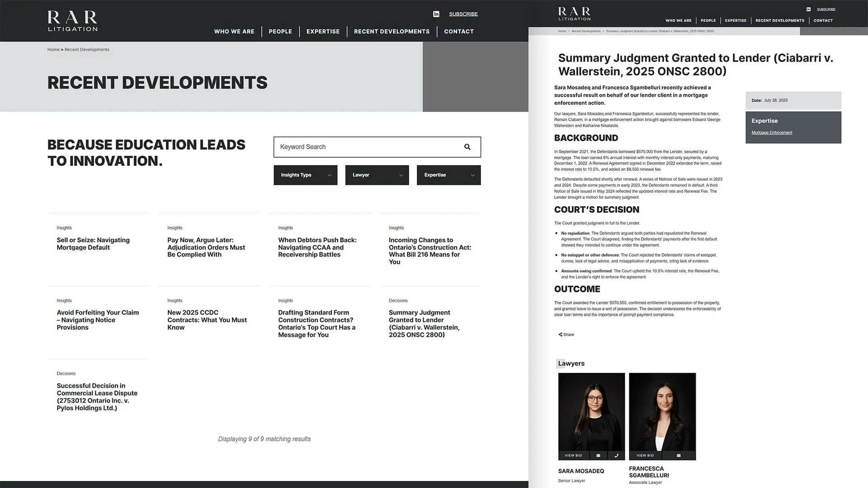Open the Lawyer filter dropdown
The width and height of the screenshot is (868, 488).
[x=377, y=175]
